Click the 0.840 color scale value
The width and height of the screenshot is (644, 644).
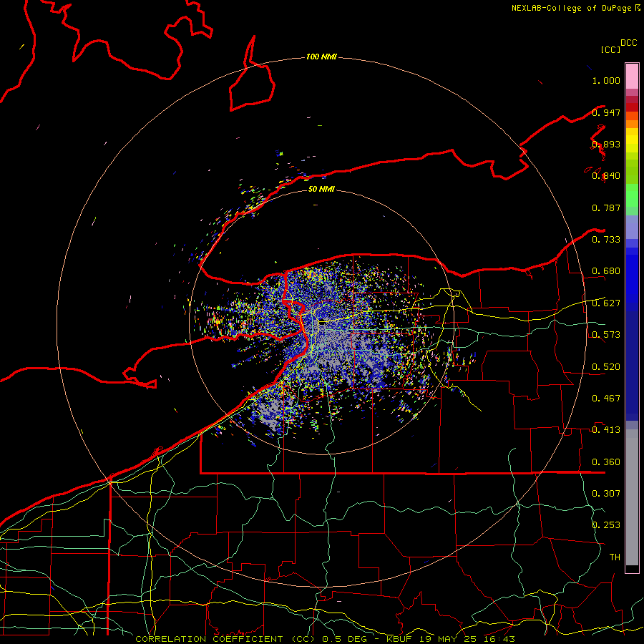click(606, 176)
